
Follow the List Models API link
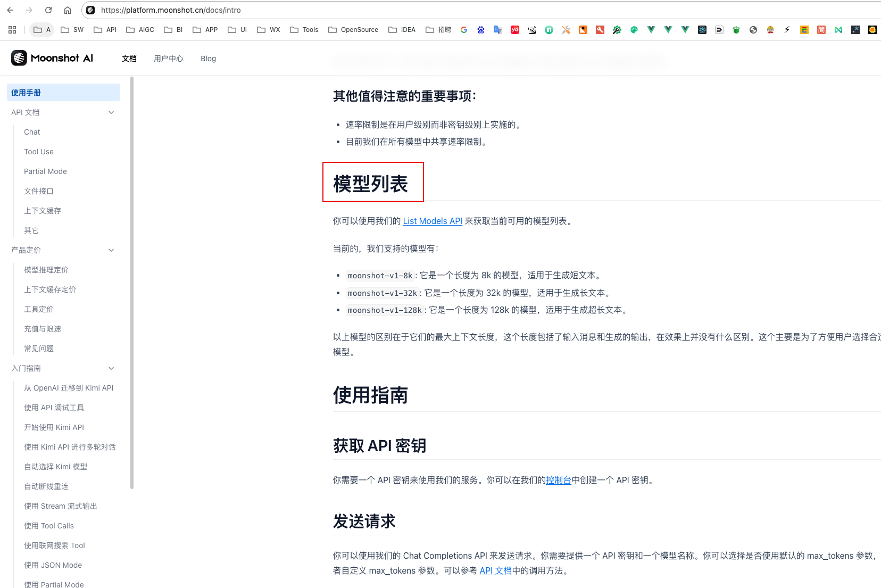pyautogui.click(x=433, y=221)
